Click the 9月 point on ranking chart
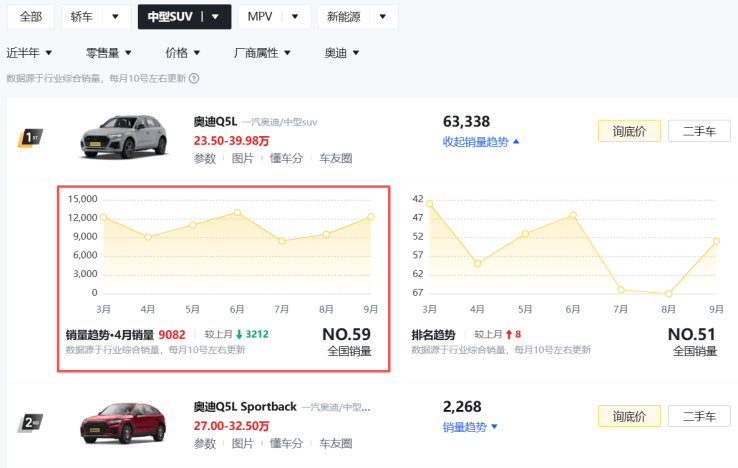Viewport: 738px width, 468px height. [x=716, y=241]
